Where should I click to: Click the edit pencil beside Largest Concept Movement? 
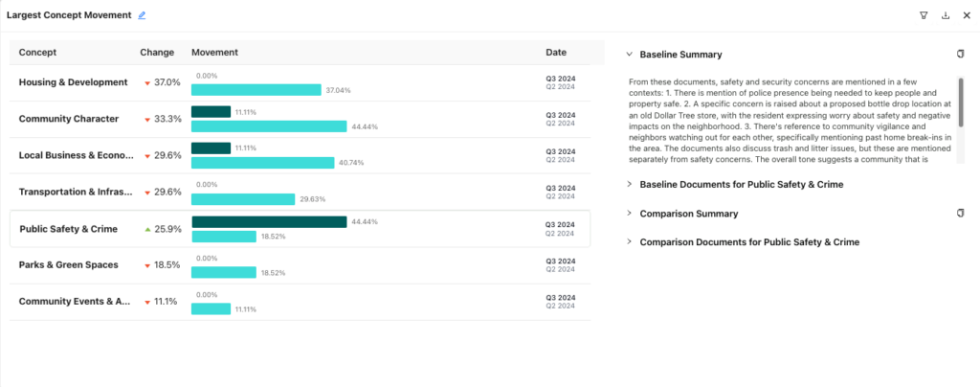click(x=143, y=15)
